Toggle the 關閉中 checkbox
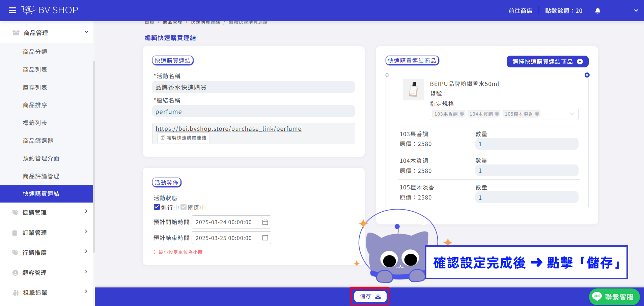The width and height of the screenshot is (644, 306). [184, 207]
